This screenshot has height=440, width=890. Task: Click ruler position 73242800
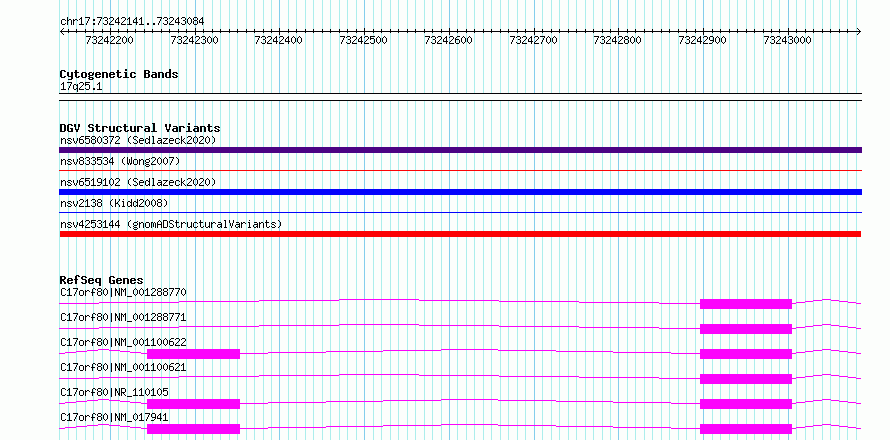[618, 40]
